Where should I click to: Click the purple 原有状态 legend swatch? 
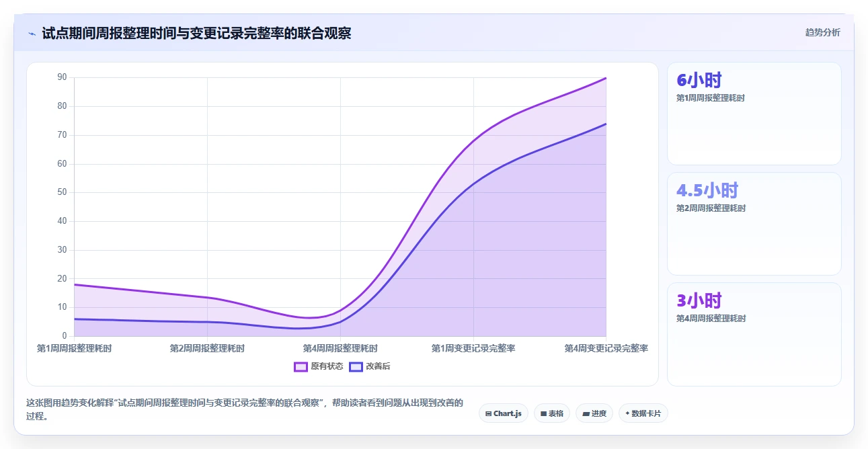(x=301, y=366)
